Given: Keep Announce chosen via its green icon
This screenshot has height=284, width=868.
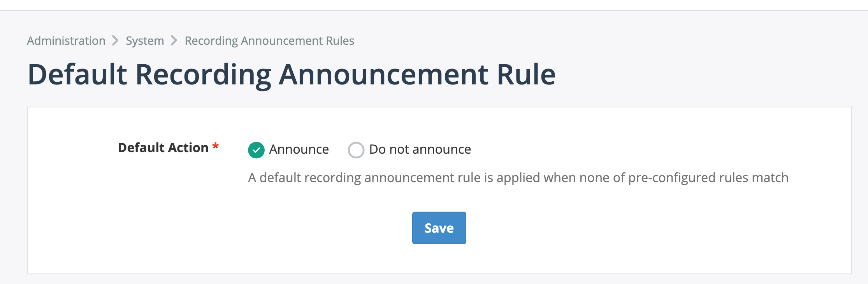Looking at the screenshot, I should [x=256, y=150].
